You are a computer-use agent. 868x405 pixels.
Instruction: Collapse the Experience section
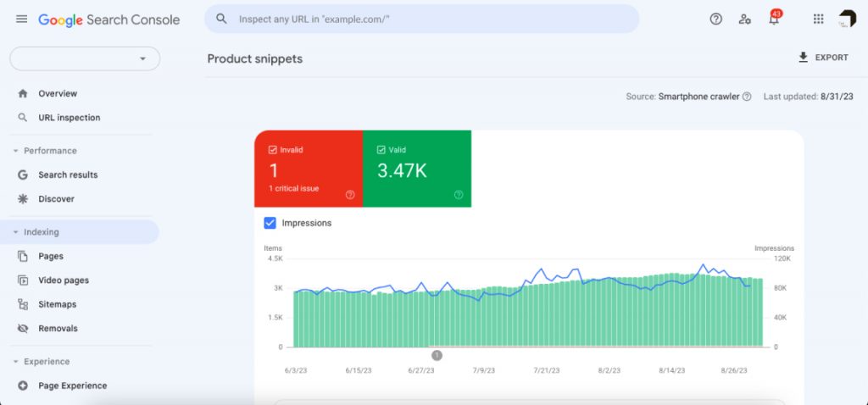(15, 362)
